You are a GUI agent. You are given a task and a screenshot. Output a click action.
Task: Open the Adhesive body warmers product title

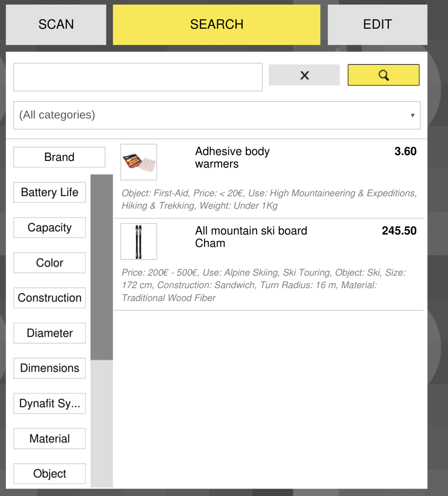click(x=232, y=158)
